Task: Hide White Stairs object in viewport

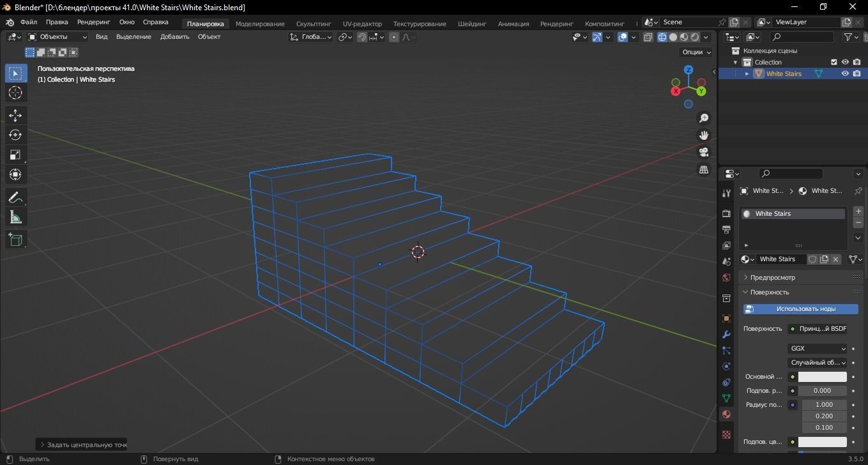Action: tap(845, 73)
